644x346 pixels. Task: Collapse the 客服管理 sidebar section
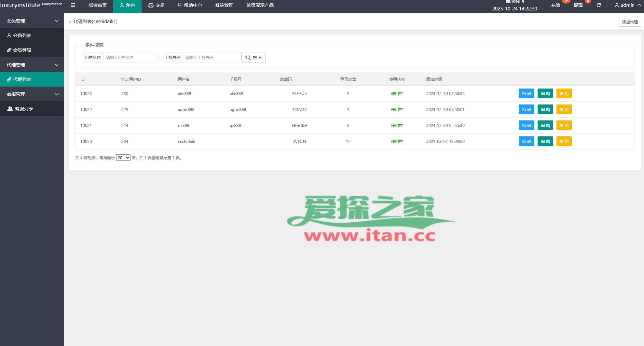click(32, 94)
